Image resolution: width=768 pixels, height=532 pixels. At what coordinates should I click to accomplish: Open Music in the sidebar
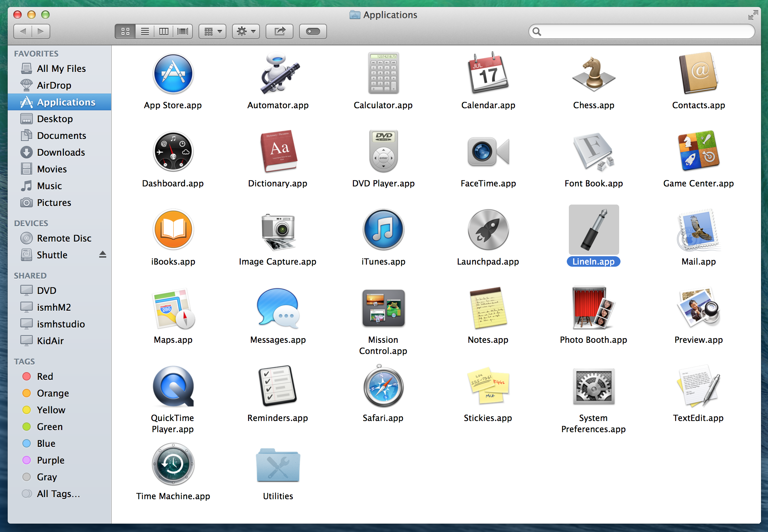(59, 186)
